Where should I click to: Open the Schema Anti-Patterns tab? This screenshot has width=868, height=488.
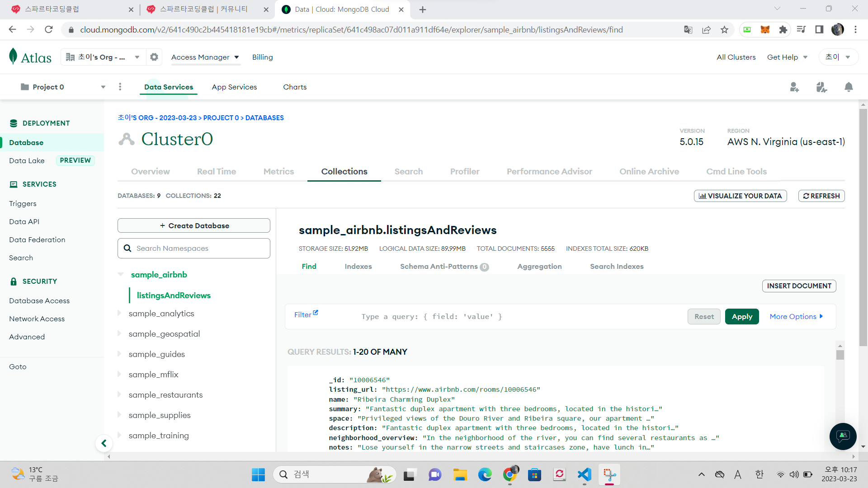(444, 267)
